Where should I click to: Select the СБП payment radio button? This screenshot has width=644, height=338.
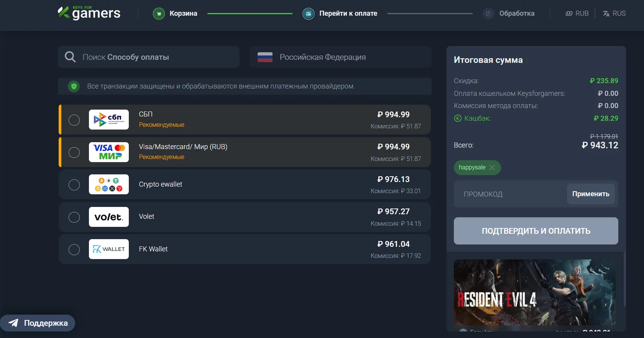click(x=74, y=120)
